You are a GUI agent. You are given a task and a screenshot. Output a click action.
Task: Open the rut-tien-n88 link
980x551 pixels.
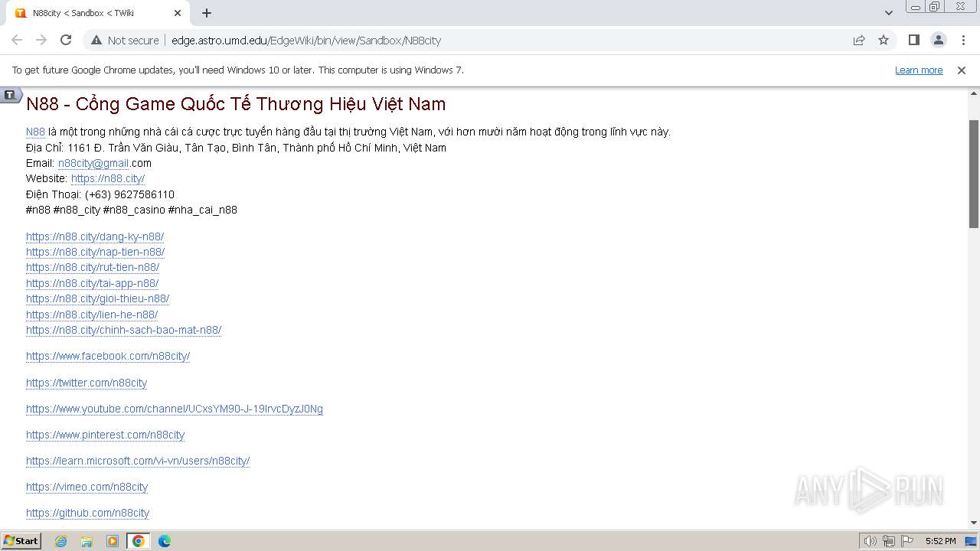coord(93,267)
